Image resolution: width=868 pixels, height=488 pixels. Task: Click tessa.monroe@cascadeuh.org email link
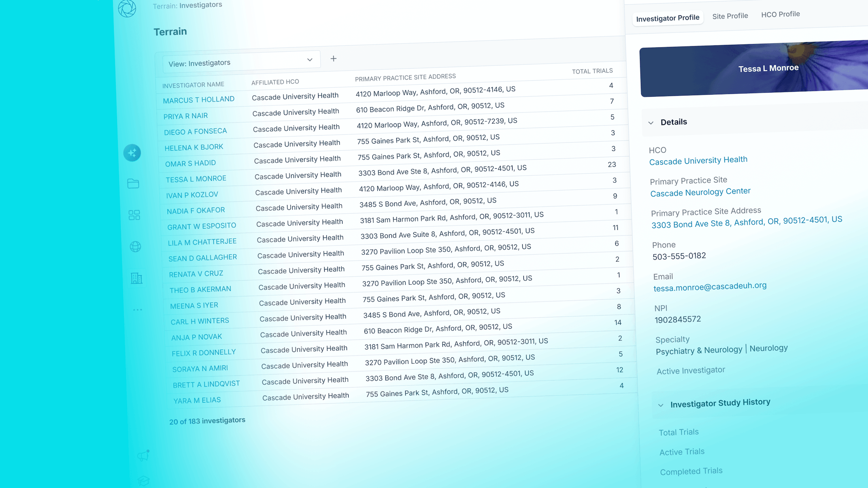(x=710, y=286)
